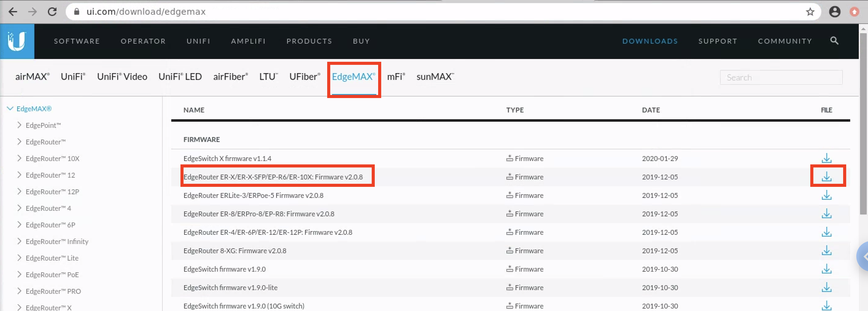Image resolution: width=868 pixels, height=311 pixels.
Task: Expand EdgeRouter™ 10X in the sidebar
Action: coord(19,158)
